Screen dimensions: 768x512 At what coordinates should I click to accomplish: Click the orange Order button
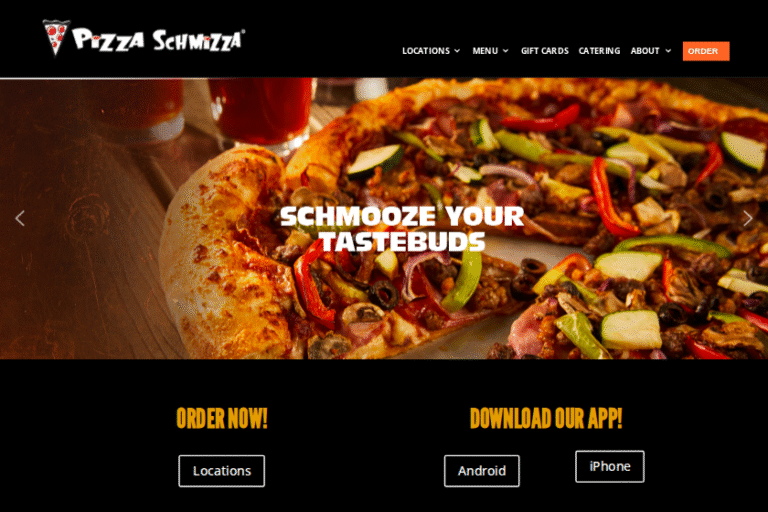(706, 51)
